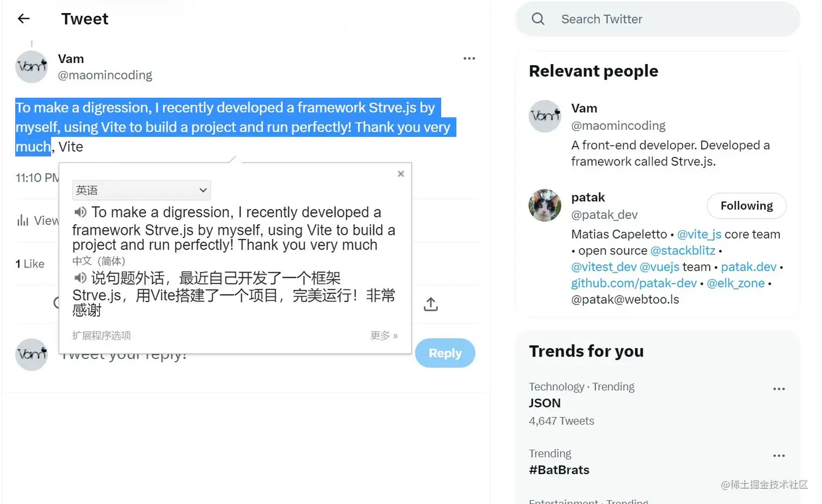Open more options for JSON trend
Image resolution: width=822 pixels, height=504 pixels.
[779, 389]
